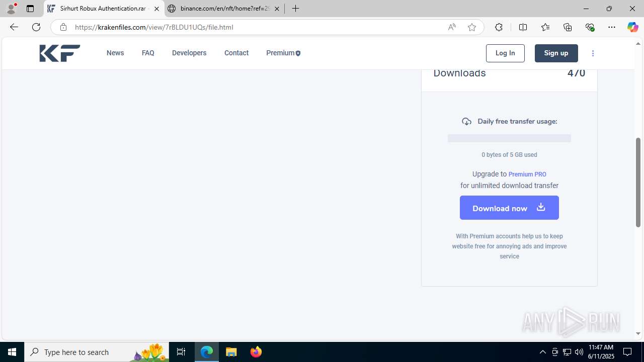Click the scrollbar down arrow
This screenshot has width=644, height=362.
coord(638,333)
